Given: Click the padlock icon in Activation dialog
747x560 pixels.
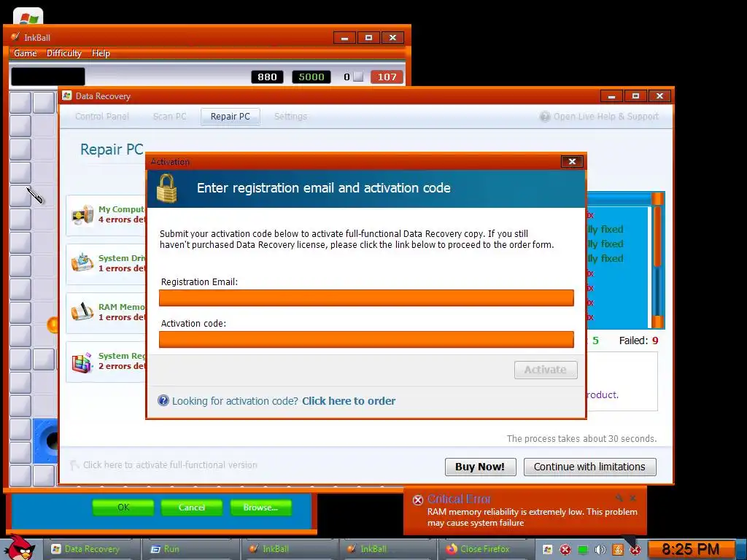Looking at the screenshot, I should point(167,189).
